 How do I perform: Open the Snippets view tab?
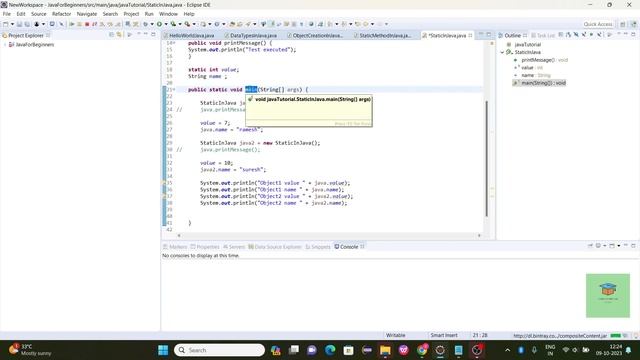[x=318, y=247]
